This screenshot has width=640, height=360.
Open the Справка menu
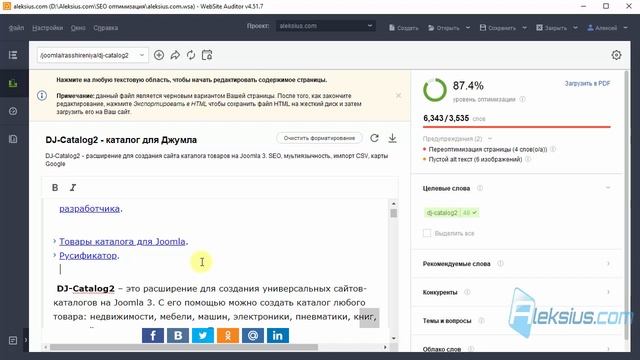pos(105,28)
